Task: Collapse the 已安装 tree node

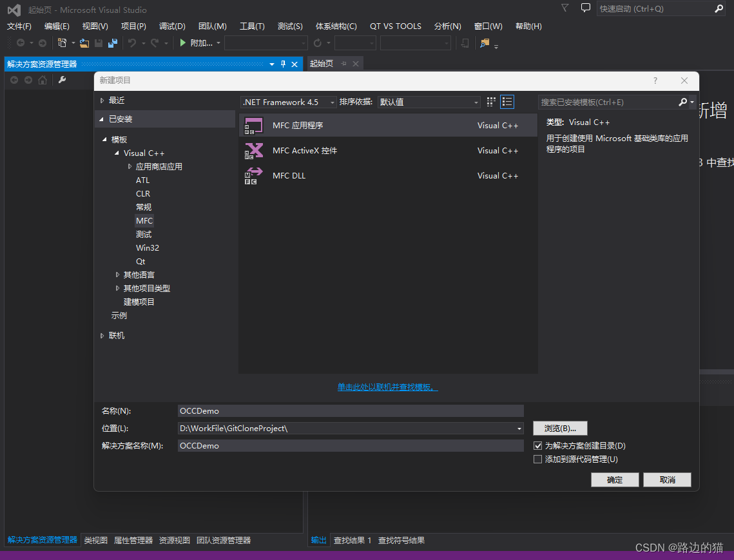Action: point(102,119)
